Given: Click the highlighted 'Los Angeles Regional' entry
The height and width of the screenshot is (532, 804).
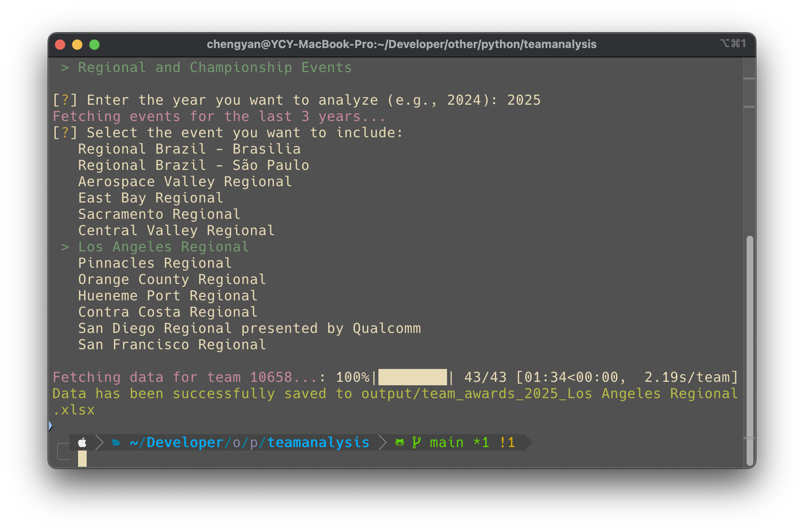Looking at the screenshot, I should [163, 247].
